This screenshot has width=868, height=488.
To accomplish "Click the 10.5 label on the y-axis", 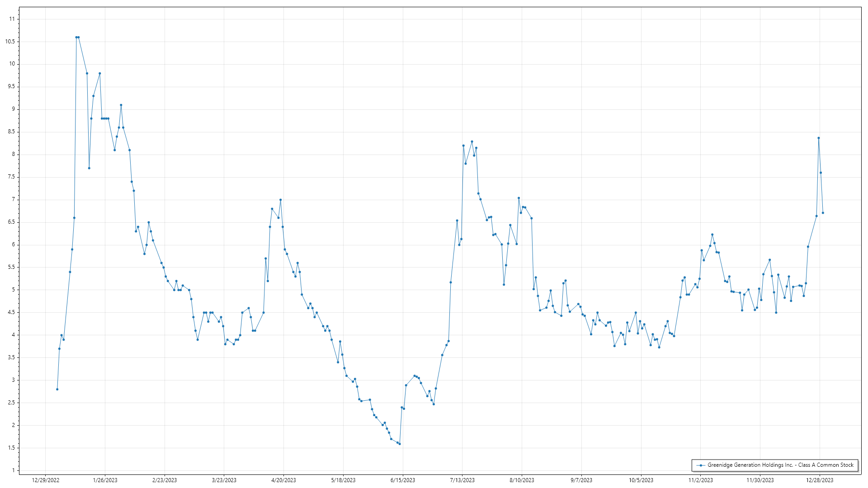I will tap(10, 42).
